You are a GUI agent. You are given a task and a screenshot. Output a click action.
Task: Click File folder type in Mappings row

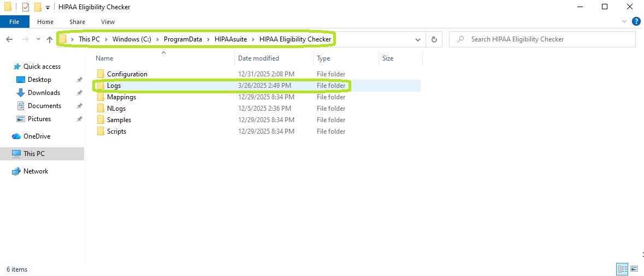pyautogui.click(x=330, y=97)
